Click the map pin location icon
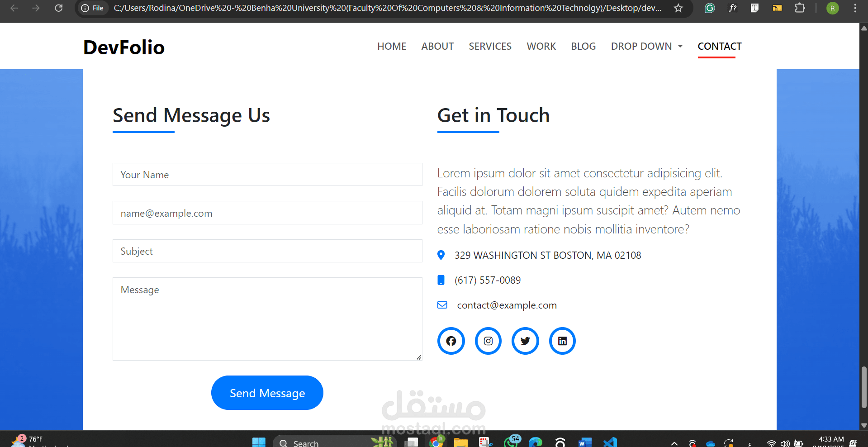This screenshot has width=868, height=447. pos(441,255)
